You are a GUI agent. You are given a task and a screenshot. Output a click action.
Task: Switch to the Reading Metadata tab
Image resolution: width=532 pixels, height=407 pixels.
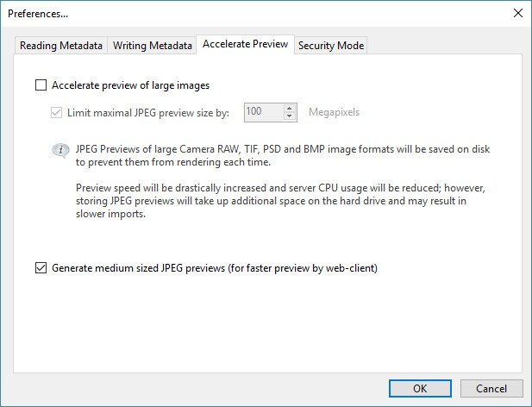[x=60, y=46]
